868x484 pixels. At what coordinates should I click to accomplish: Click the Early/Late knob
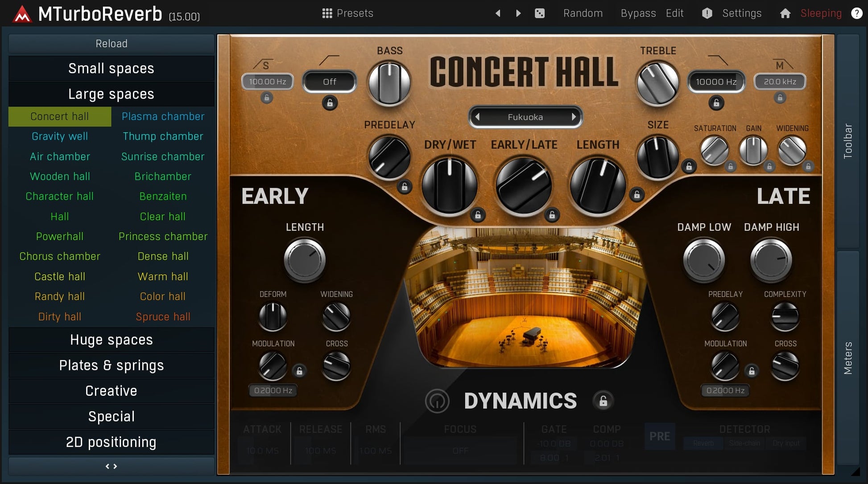(524, 185)
